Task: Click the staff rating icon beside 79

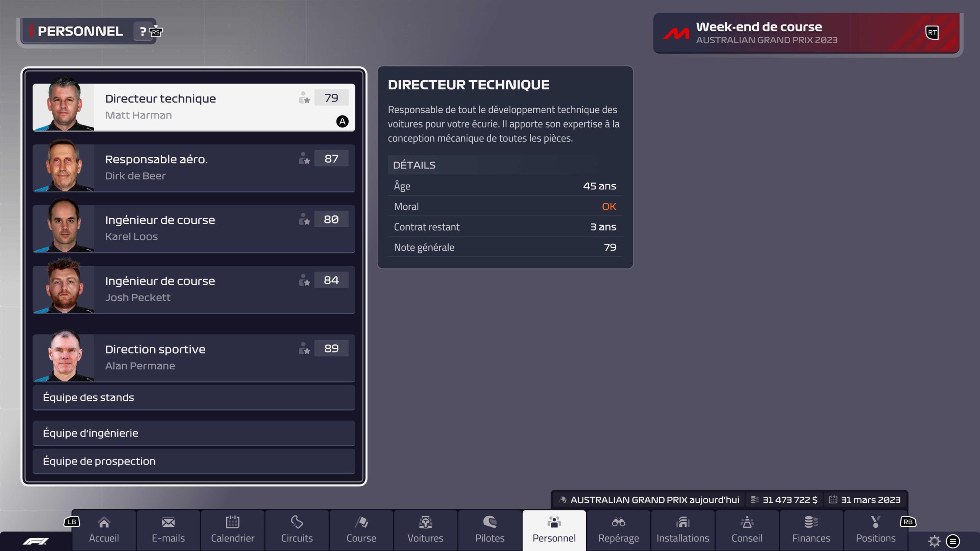Action: [304, 98]
